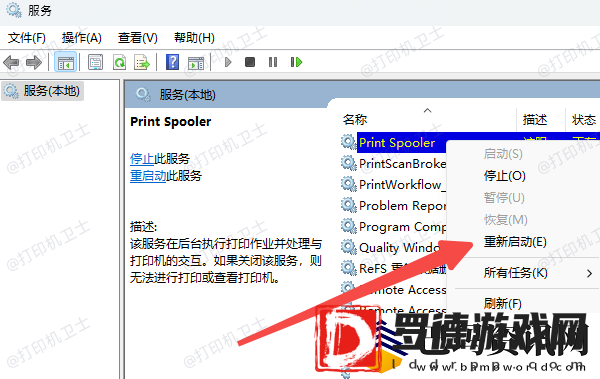Toggle the show/hide console tree toolbar icon
The width and height of the screenshot is (600, 379).
coord(65,62)
